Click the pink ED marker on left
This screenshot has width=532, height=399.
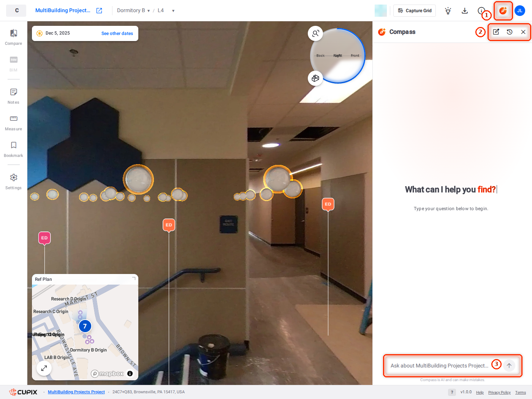coord(44,238)
